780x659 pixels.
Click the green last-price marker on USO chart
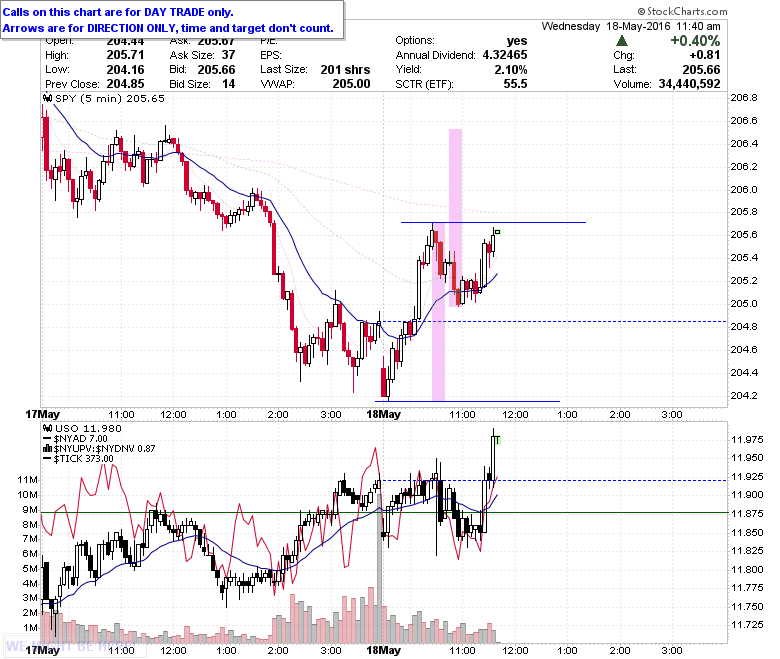click(x=498, y=440)
